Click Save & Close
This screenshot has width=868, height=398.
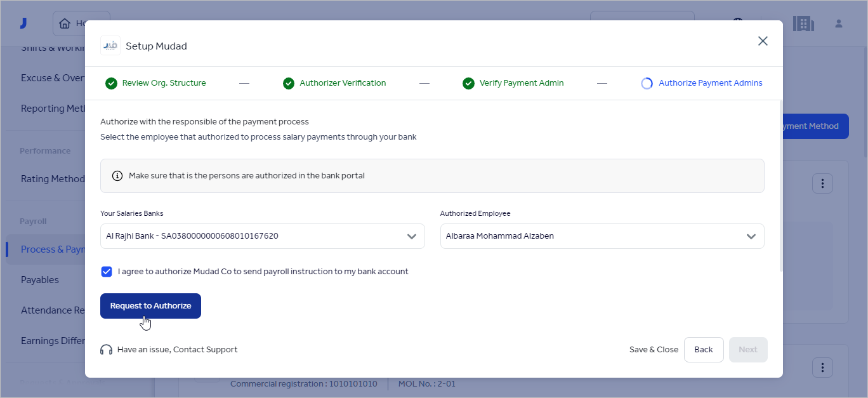(654, 349)
